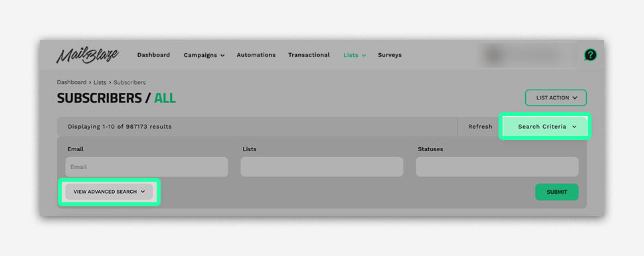Click the 'Displaying 1-10 of 987173 results' text
644x256 pixels.
point(120,127)
